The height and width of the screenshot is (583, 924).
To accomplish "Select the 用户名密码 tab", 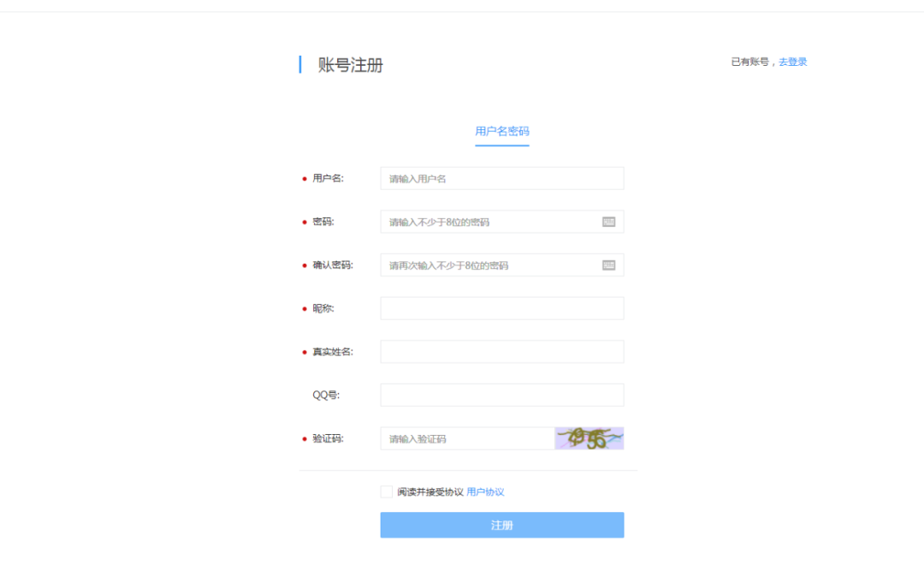I will [502, 132].
